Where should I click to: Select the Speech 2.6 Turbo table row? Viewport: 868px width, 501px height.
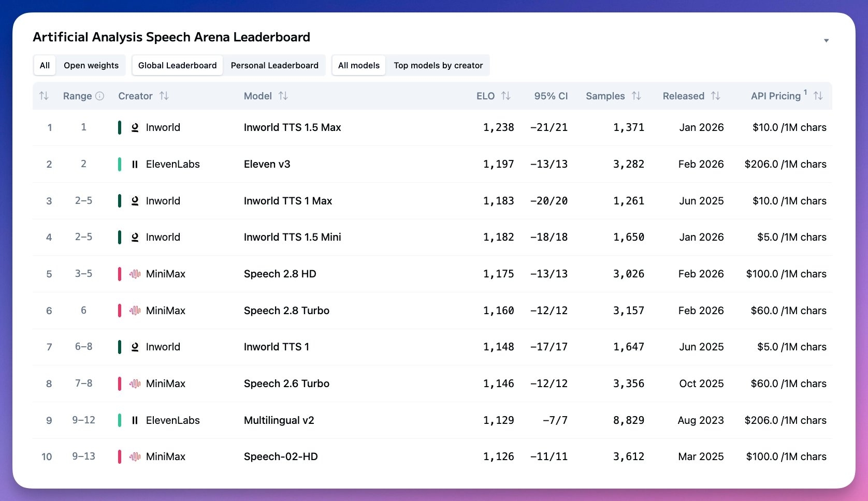pyautogui.click(x=414, y=384)
